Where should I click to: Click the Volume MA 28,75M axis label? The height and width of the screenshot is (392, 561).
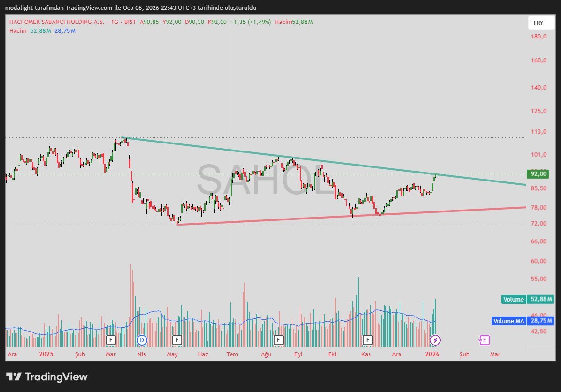[x=523, y=321]
